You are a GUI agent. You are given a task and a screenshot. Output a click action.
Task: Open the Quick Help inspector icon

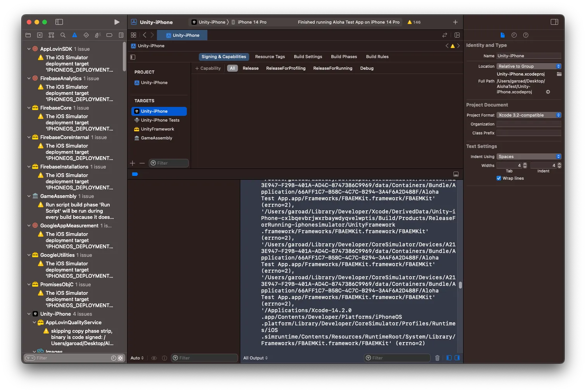pos(526,35)
